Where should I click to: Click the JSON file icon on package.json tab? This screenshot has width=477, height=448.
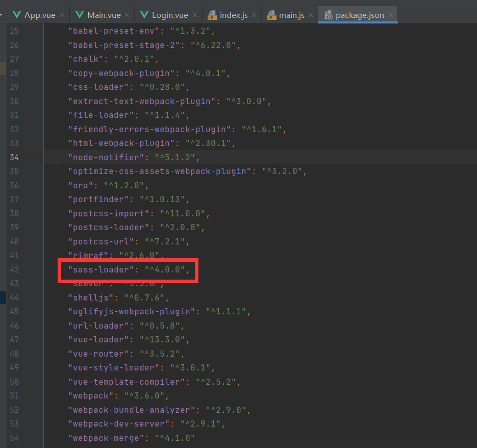pyautogui.click(x=328, y=15)
